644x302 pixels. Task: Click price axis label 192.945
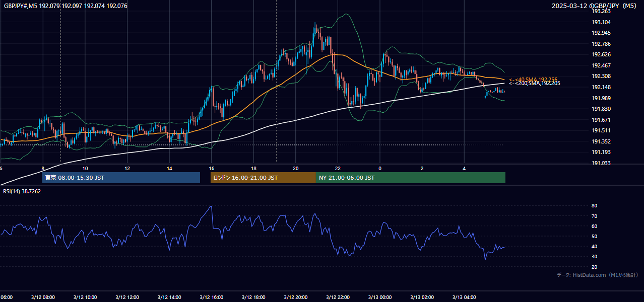coord(601,33)
